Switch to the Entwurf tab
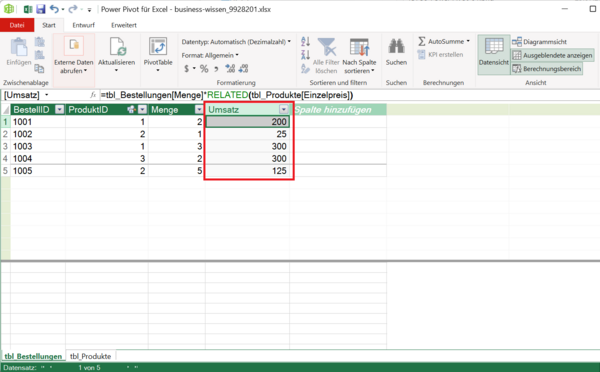600x372 pixels. pyautogui.click(x=83, y=25)
